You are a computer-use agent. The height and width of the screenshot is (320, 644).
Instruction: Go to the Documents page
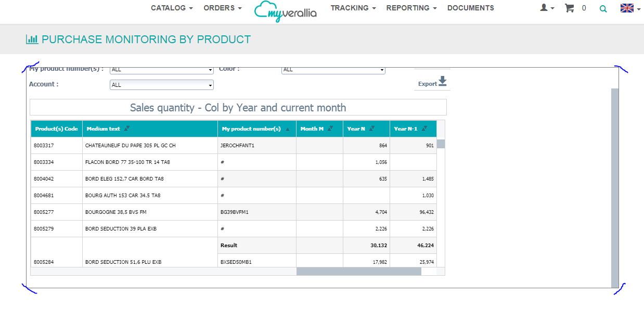tap(470, 8)
